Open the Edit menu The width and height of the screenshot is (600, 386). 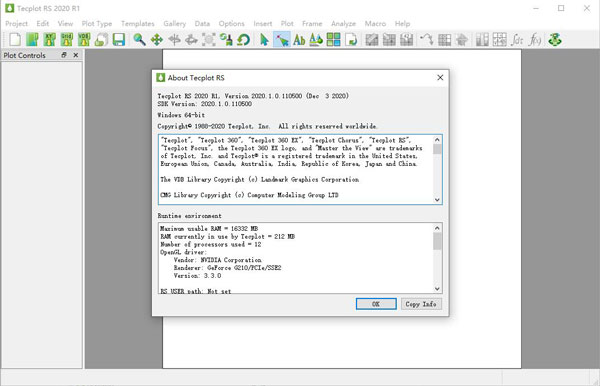click(x=42, y=24)
